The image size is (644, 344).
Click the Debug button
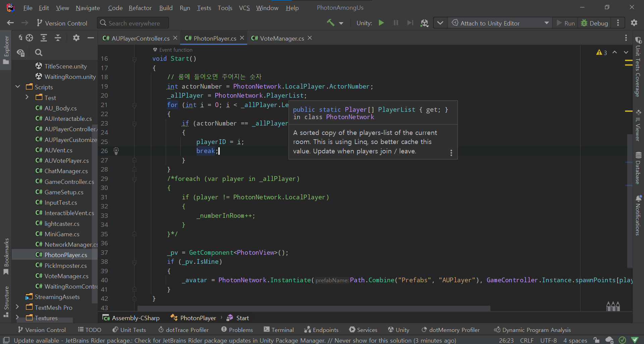click(594, 23)
